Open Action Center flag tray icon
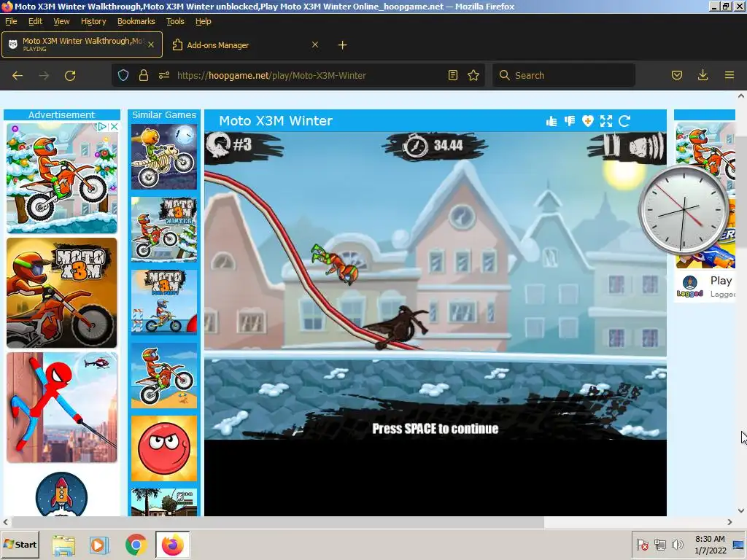Screen dimensions: 747x560 [642, 545]
